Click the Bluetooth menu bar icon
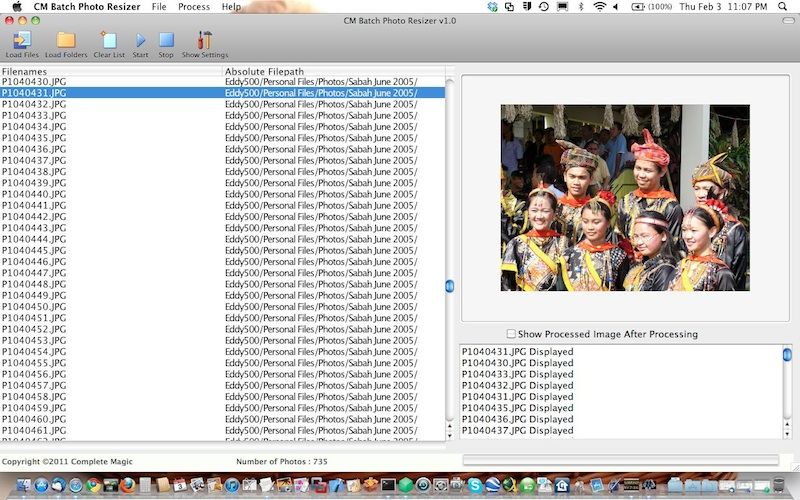800x500 pixels. (x=581, y=7)
